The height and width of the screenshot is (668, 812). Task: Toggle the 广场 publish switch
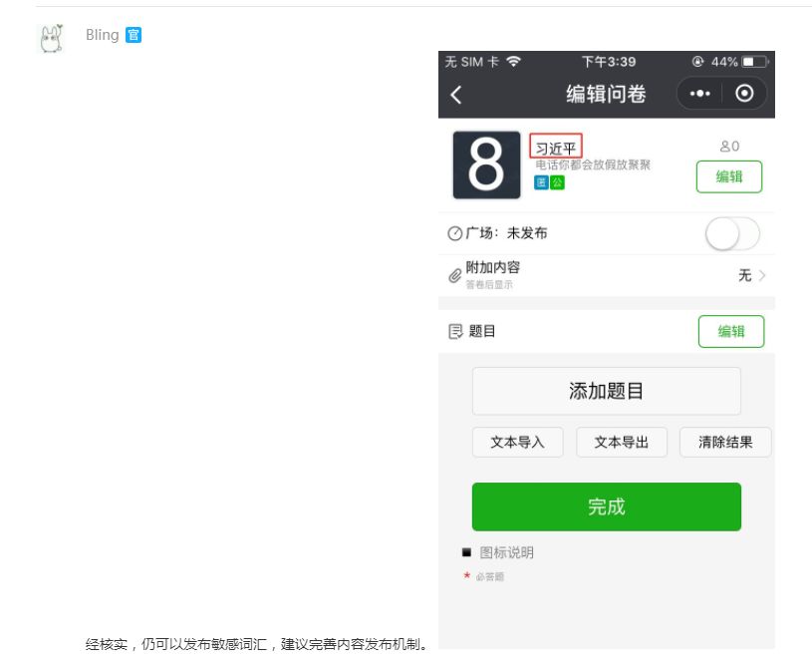732,233
